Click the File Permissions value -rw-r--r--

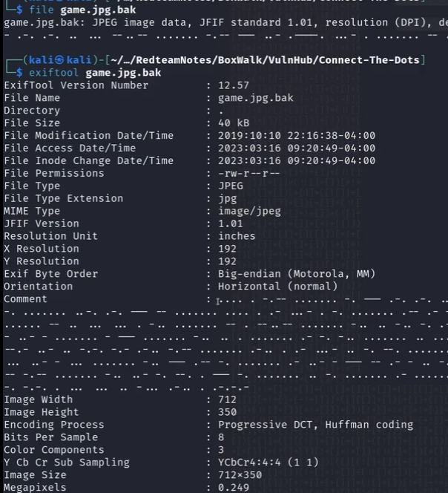249,174
